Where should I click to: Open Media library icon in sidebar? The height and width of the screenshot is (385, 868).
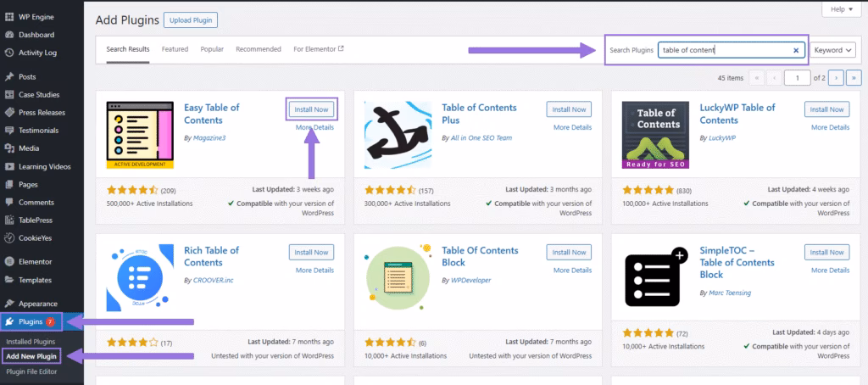9,148
